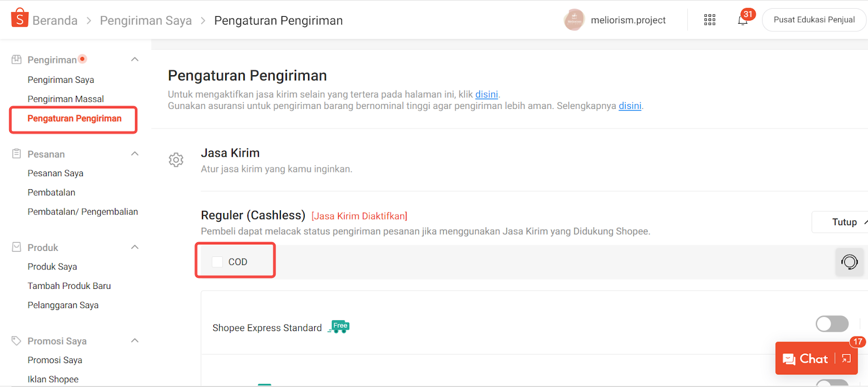Click the disini link after Selengkapnya

630,106
